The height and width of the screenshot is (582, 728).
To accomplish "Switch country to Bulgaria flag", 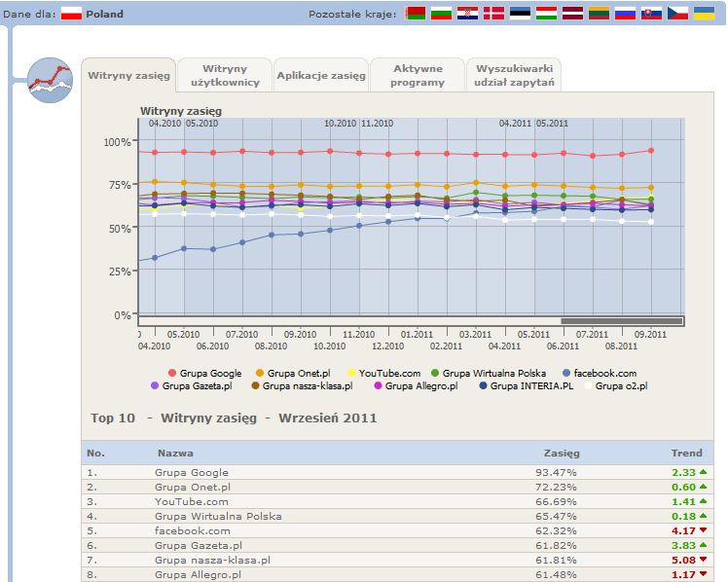I will coord(442,14).
